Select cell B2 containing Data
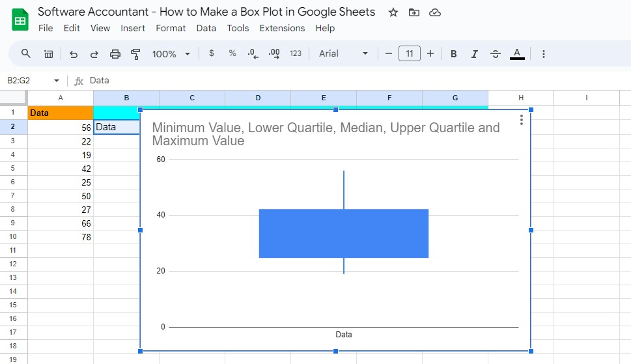 point(117,127)
